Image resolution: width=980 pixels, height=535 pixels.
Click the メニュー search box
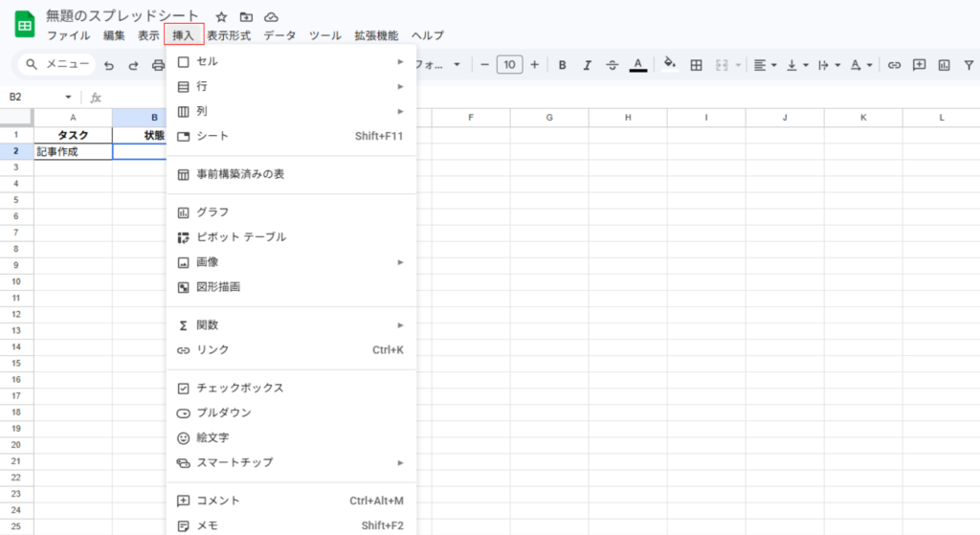57,64
